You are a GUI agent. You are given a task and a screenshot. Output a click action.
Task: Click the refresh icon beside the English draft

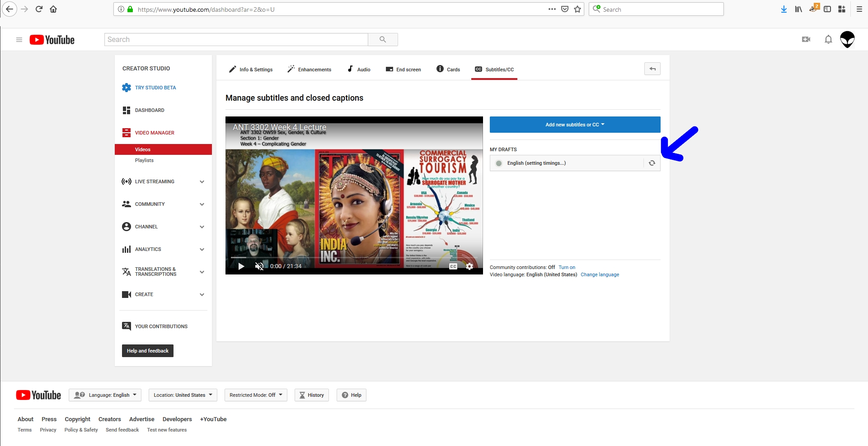coord(652,163)
